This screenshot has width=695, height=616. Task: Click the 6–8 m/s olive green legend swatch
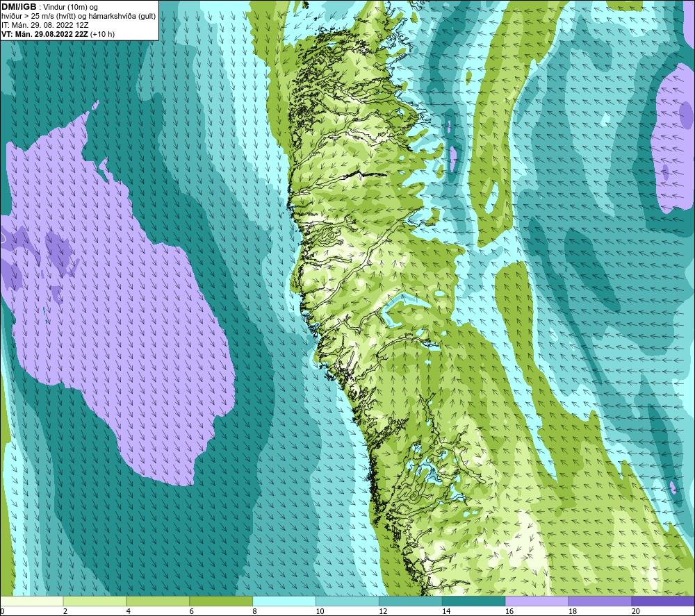tap(221, 601)
